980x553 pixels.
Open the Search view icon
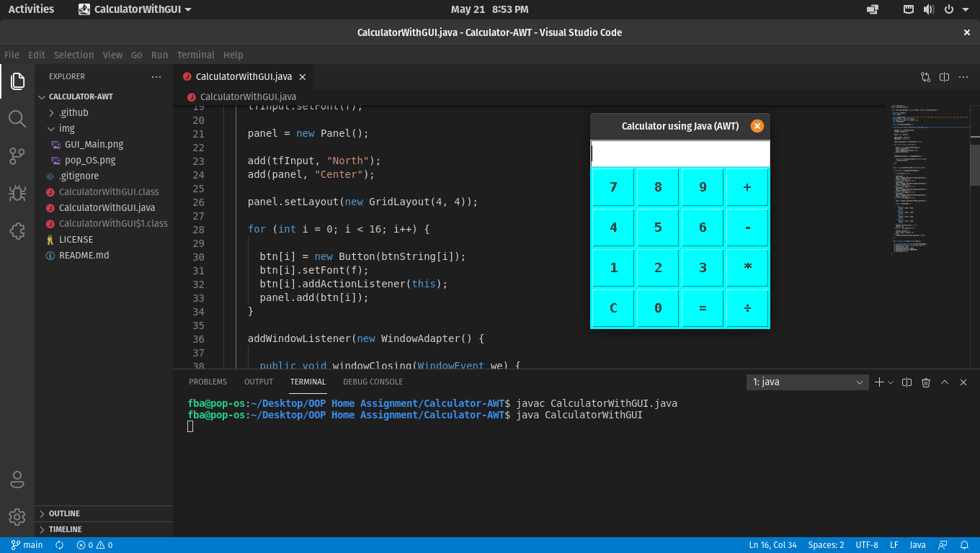click(17, 119)
